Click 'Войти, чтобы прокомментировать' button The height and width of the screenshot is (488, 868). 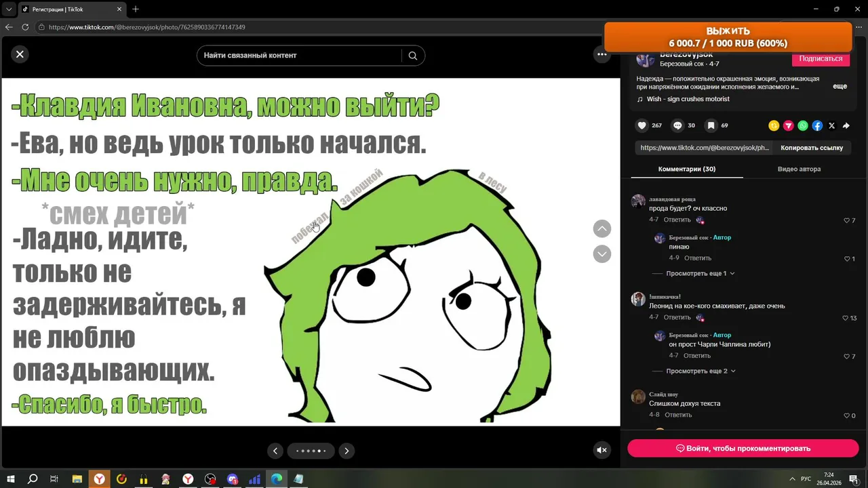pos(743,448)
